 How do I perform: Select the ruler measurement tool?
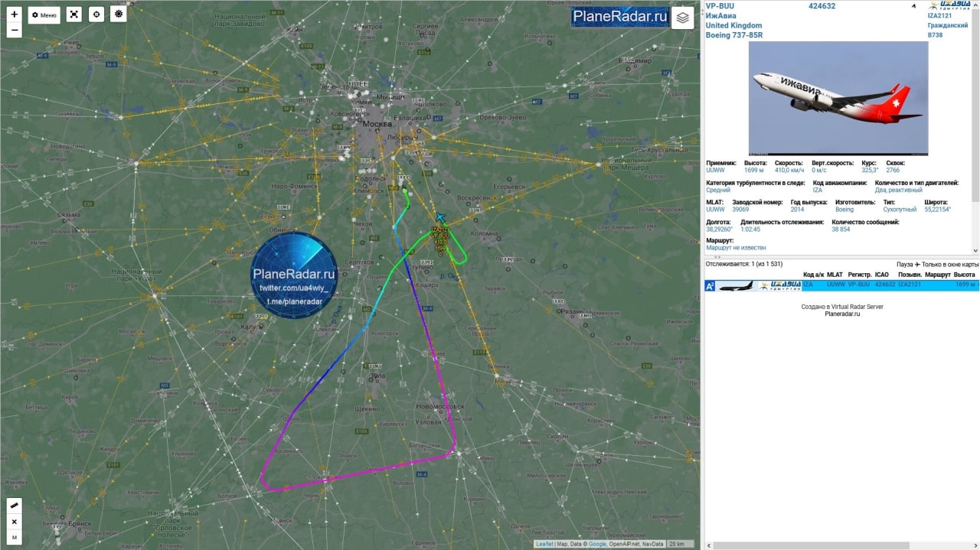pos(14,506)
